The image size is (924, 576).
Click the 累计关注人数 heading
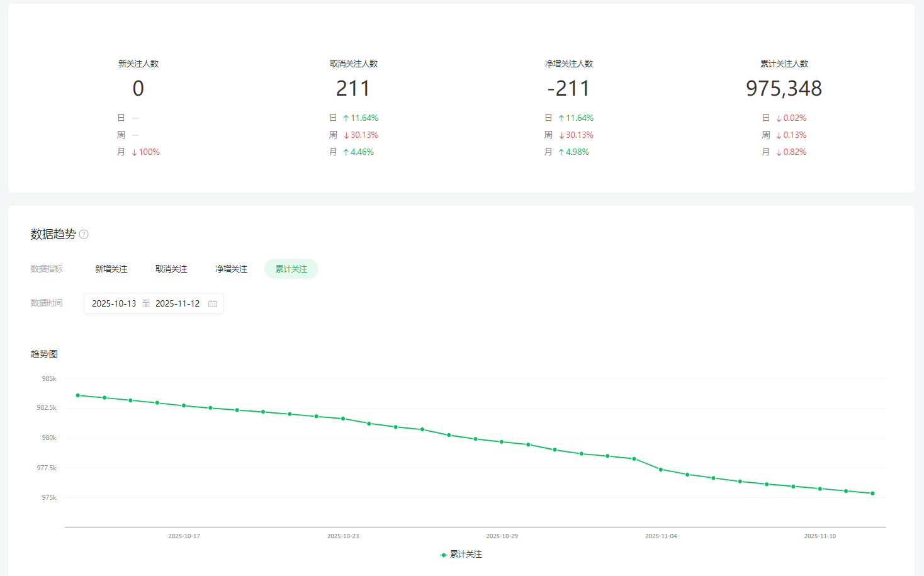(x=784, y=64)
